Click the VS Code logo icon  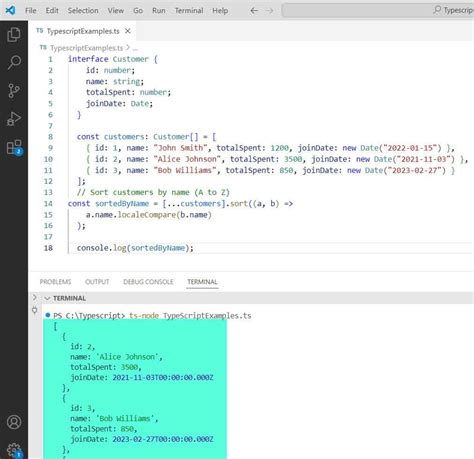[10, 10]
